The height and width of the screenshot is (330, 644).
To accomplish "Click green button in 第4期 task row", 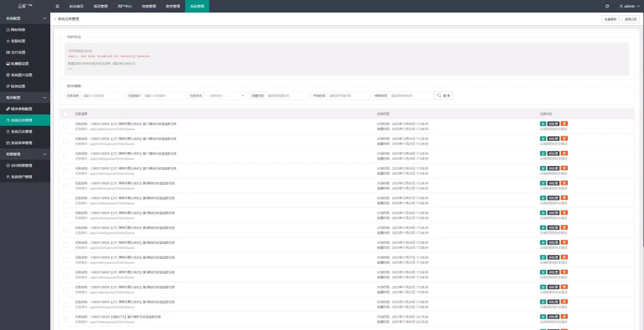I will point(543,257).
